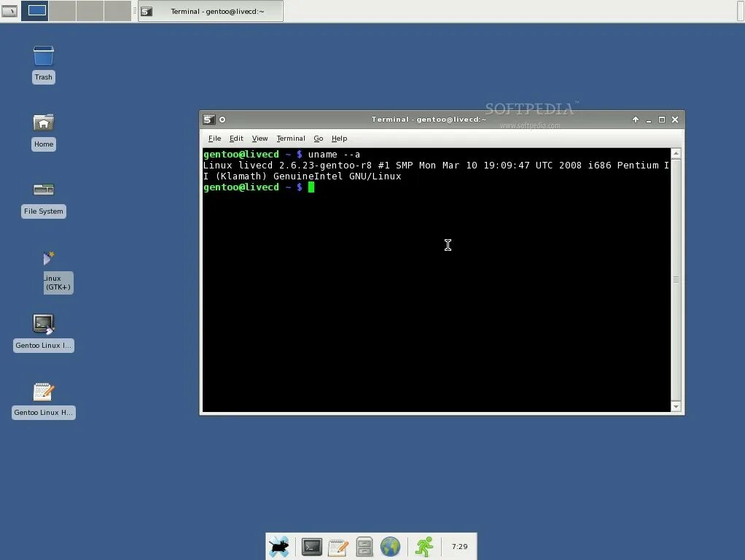Select the Gentoo Linux H... handbook icon
The height and width of the screenshot is (560, 745).
tap(43, 392)
